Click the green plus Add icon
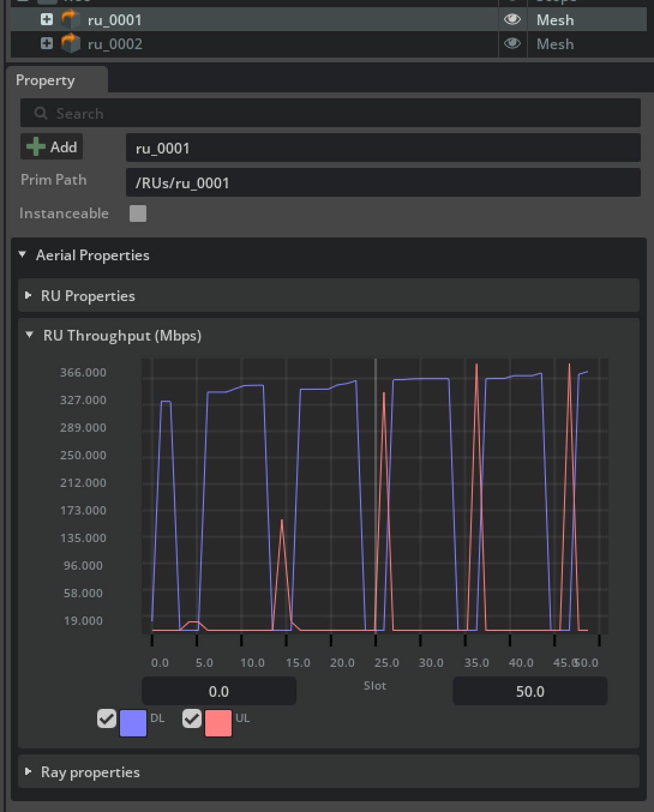This screenshot has width=654, height=812. [36, 147]
